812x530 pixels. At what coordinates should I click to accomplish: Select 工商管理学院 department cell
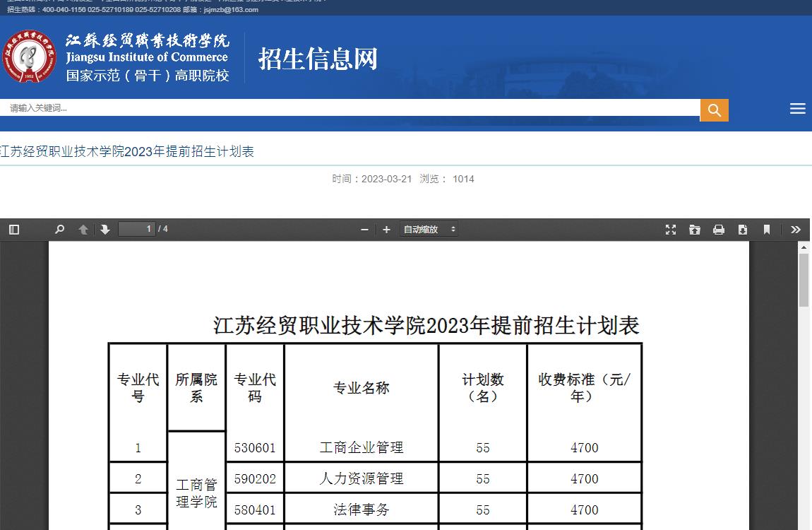(x=196, y=493)
